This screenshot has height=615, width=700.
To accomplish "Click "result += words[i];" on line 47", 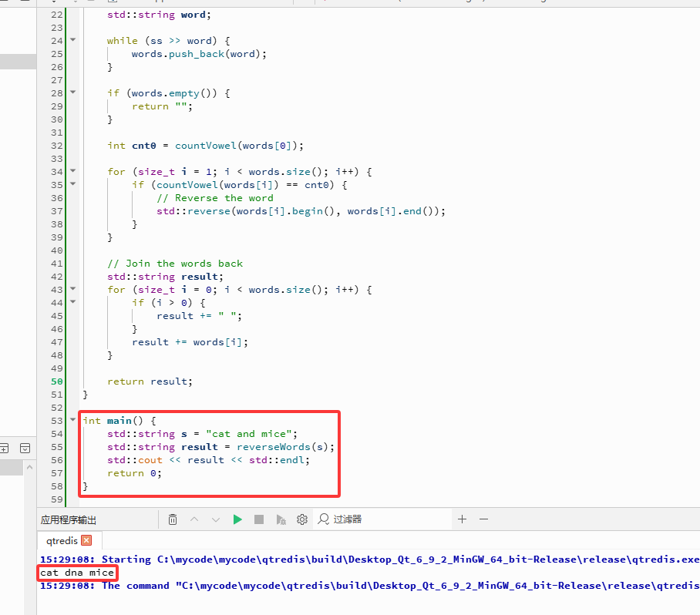I will [190, 342].
